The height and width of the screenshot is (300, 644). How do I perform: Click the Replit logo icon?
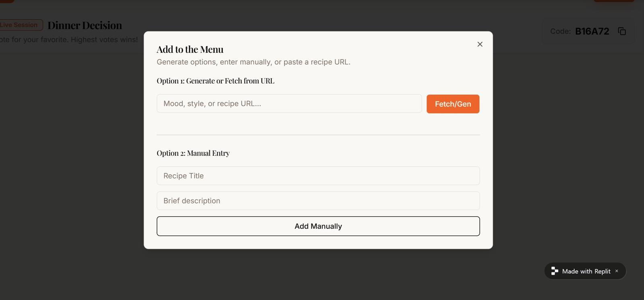pos(555,271)
